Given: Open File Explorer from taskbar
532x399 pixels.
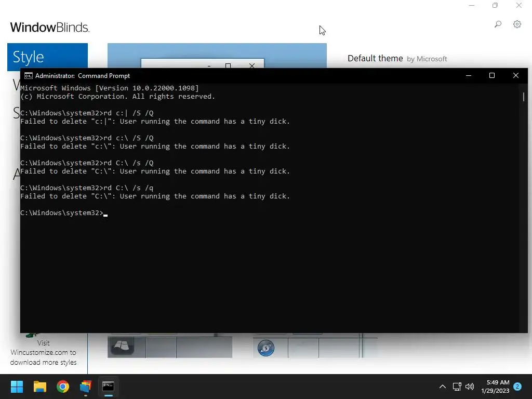Looking at the screenshot, I should click(x=39, y=387).
